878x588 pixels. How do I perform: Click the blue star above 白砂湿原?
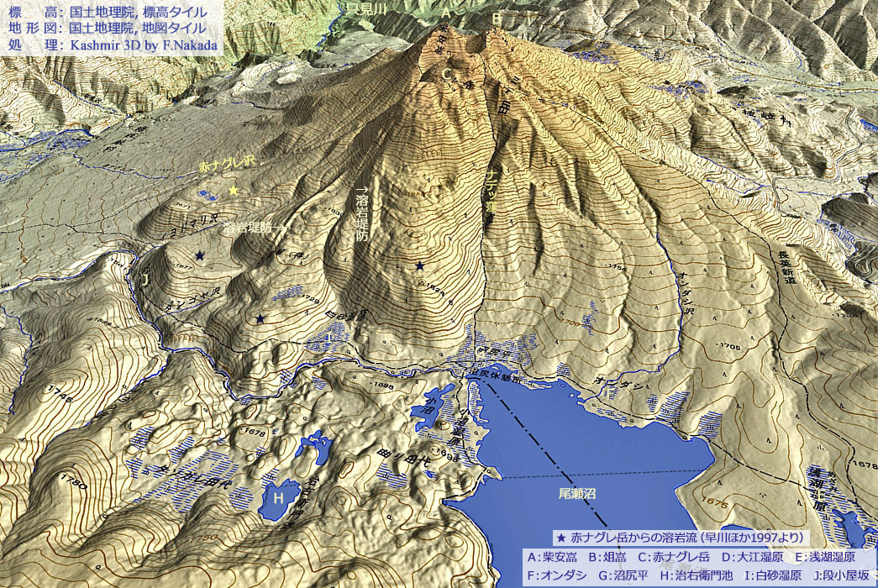(x=260, y=318)
